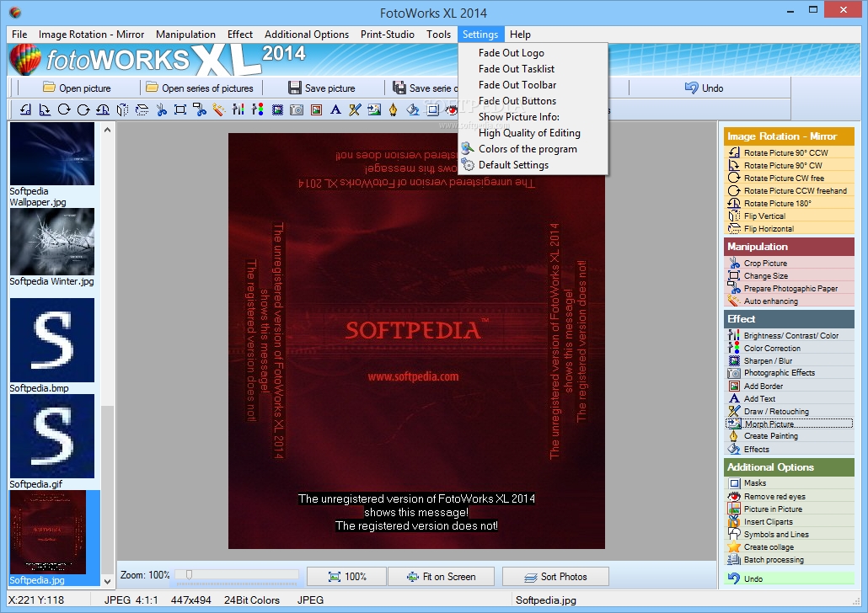Toggle Fade Out Buttons setting

(x=533, y=101)
